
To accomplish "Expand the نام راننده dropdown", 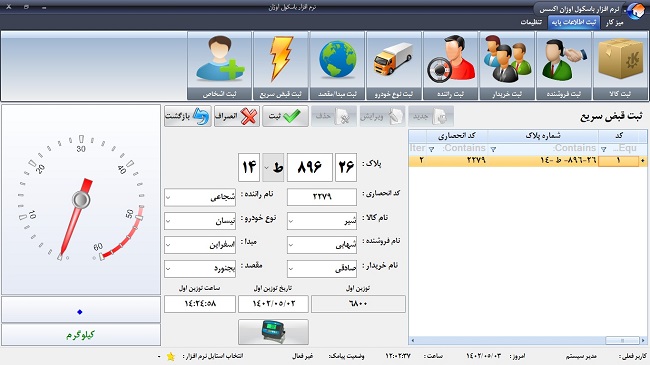I will tap(168, 197).
